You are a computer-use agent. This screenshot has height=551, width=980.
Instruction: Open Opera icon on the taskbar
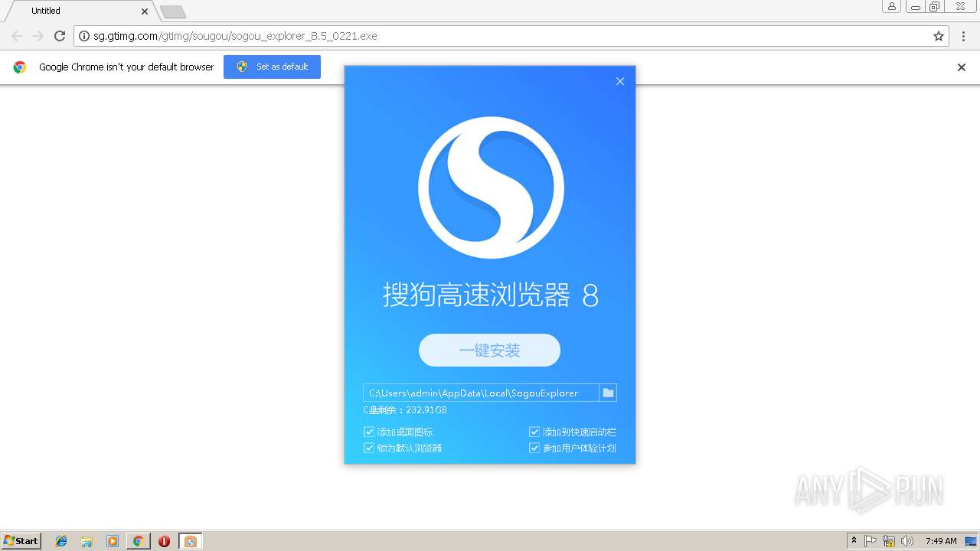[164, 541]
